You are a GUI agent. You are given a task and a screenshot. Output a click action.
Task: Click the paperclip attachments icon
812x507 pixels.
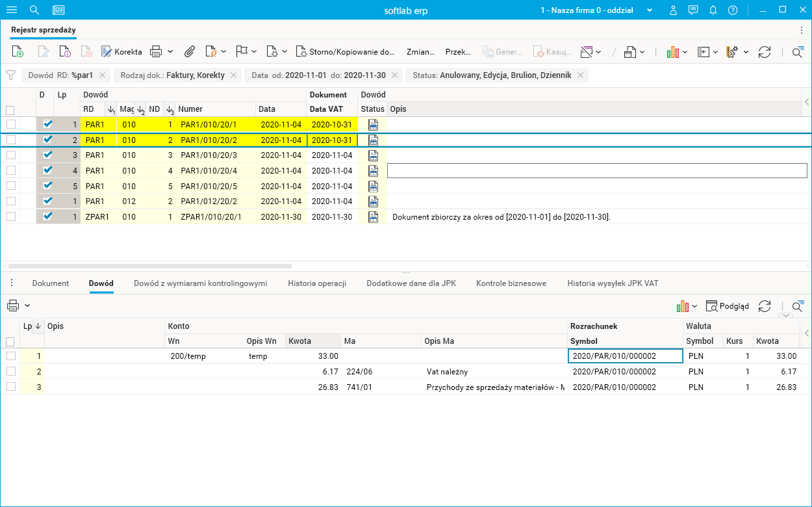click(190, 52)
